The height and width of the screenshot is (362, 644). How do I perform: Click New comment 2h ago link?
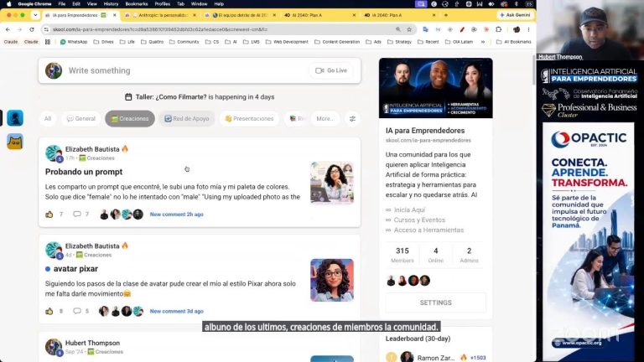point(177,215)
